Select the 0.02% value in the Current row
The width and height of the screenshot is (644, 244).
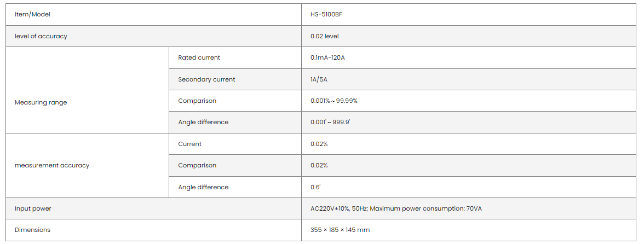319,144
